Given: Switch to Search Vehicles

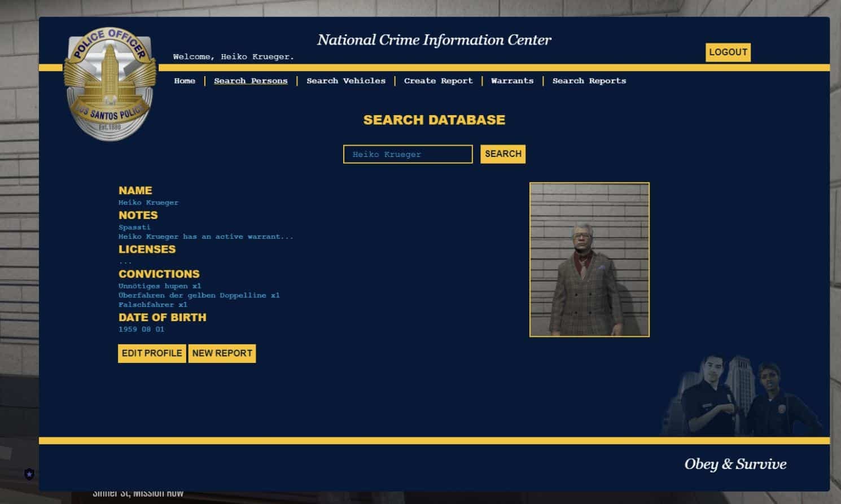Looking at the screenshot, I should [x=346, y=81].
